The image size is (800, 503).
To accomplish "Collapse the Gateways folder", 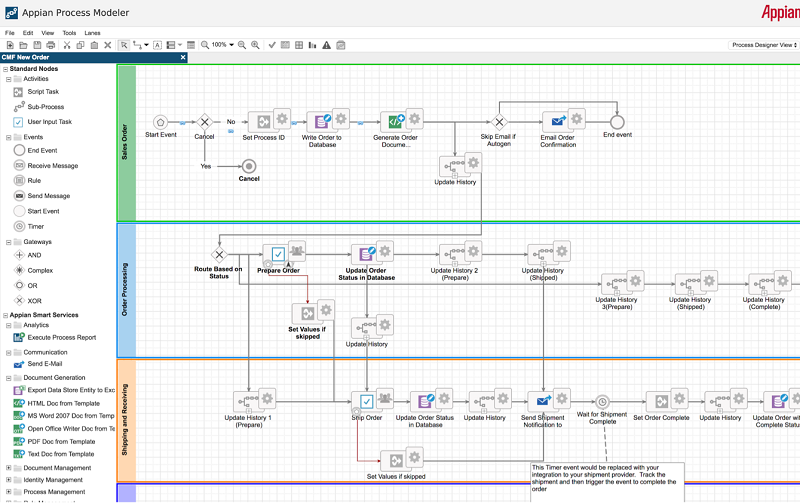I will 8,242.
